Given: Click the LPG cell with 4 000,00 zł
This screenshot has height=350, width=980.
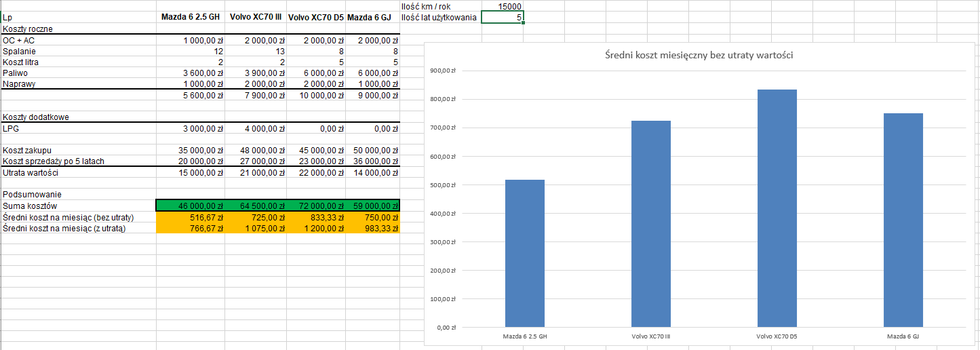Looking at the screenshot, I should pos(255,128).
